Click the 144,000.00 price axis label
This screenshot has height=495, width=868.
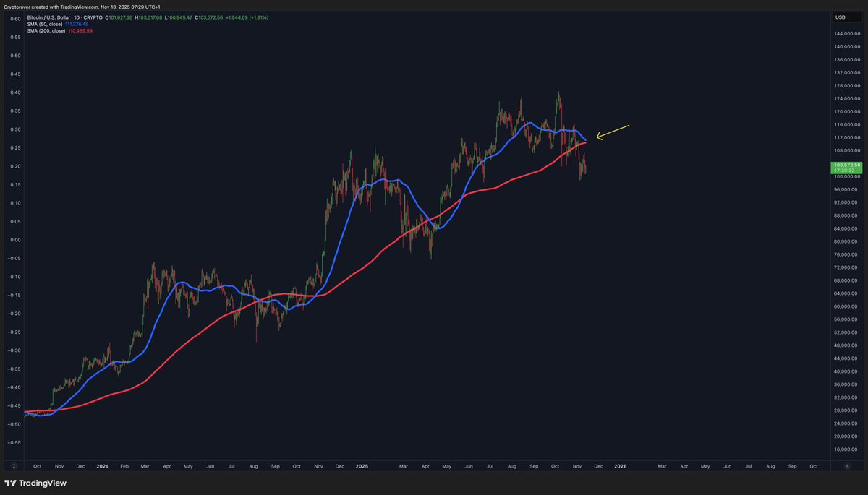pos(848,34)
